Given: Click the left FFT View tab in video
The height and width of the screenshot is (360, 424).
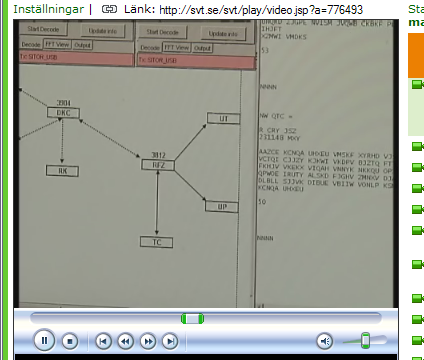Looking at the screenshot, I should pyautogui.click(x=57, y=44).
